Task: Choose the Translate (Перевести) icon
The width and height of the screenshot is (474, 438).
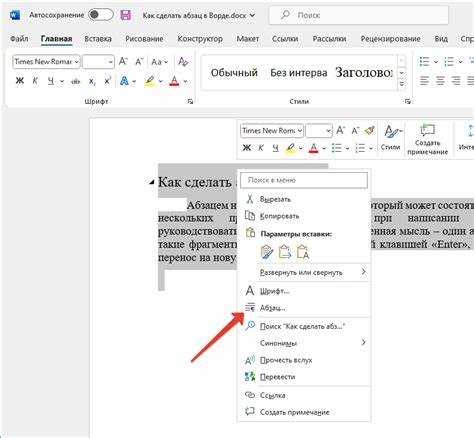Action: (x=250, y=377)
